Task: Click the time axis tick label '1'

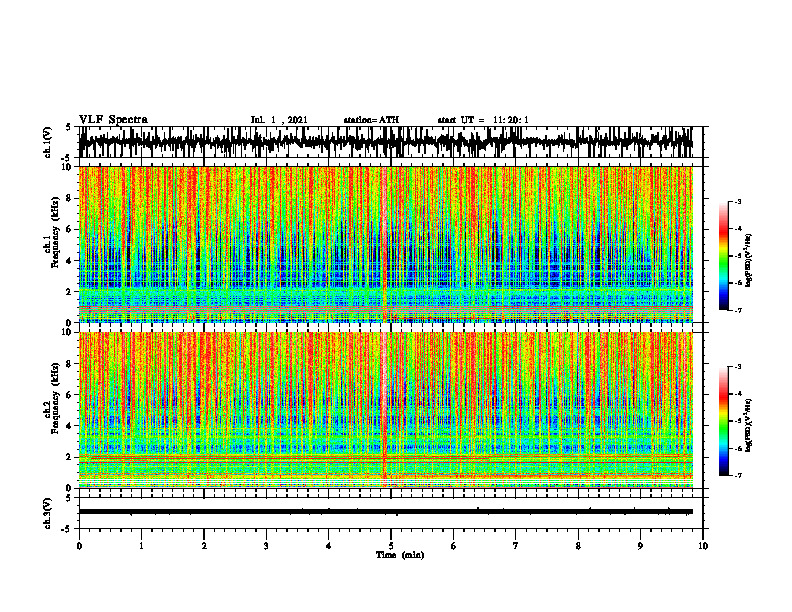Action: (141, 546)
